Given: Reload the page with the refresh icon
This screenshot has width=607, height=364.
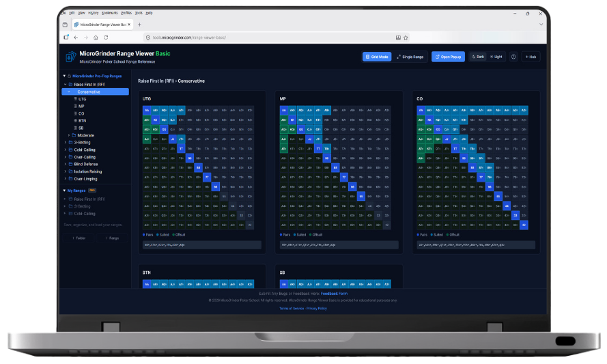Looking at the screenshot, I should (106, 38).
